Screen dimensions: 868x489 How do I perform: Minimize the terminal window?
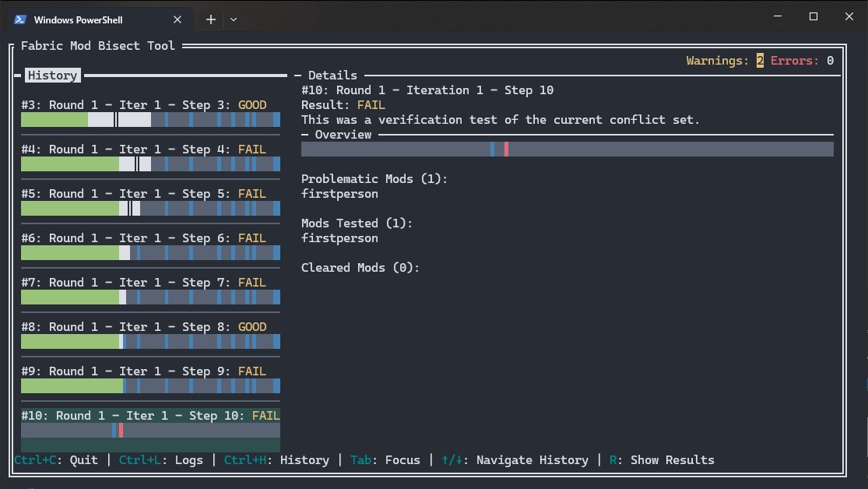point(778,16)
